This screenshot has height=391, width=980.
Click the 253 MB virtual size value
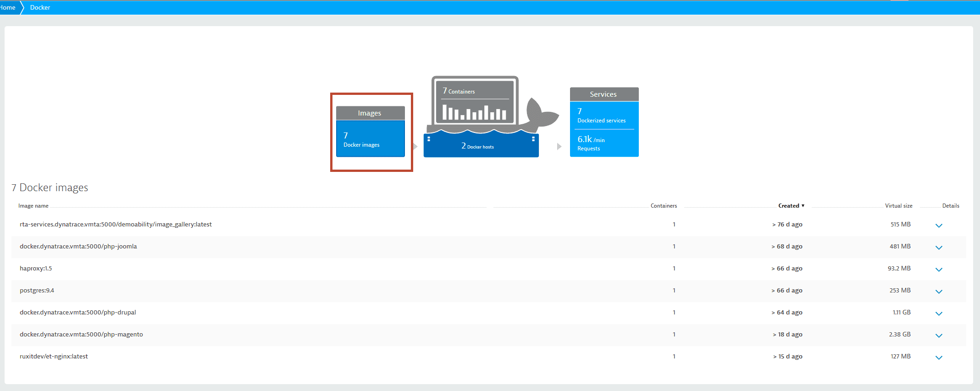[x=900, y=290]
